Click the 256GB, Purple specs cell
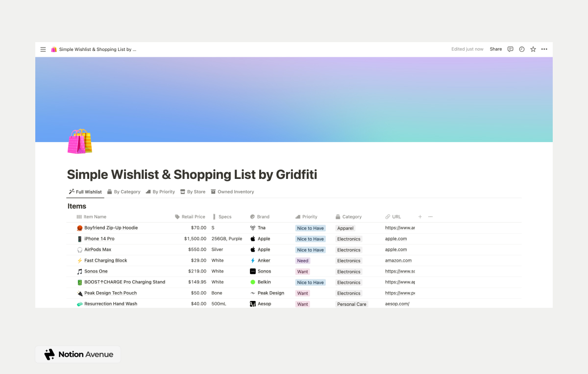This screenshot has width=588, height=374. point(227,239)
